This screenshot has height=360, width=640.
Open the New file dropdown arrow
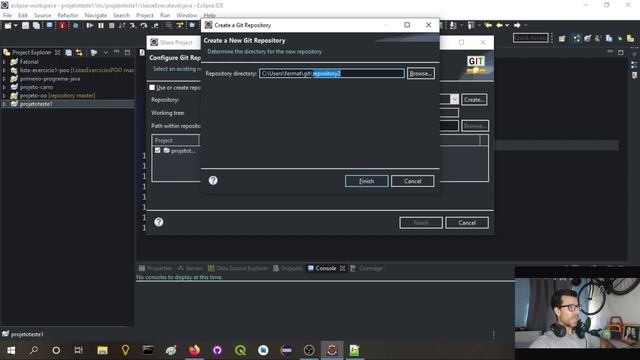pos(16,26)
